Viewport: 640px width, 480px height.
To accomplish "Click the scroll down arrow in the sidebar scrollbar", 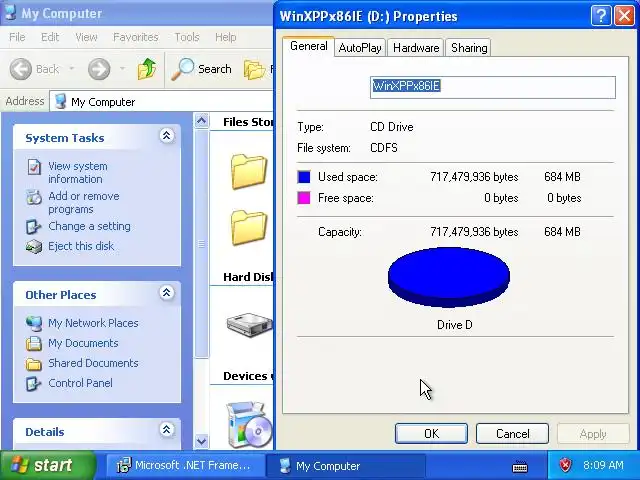I will [201, 441].
